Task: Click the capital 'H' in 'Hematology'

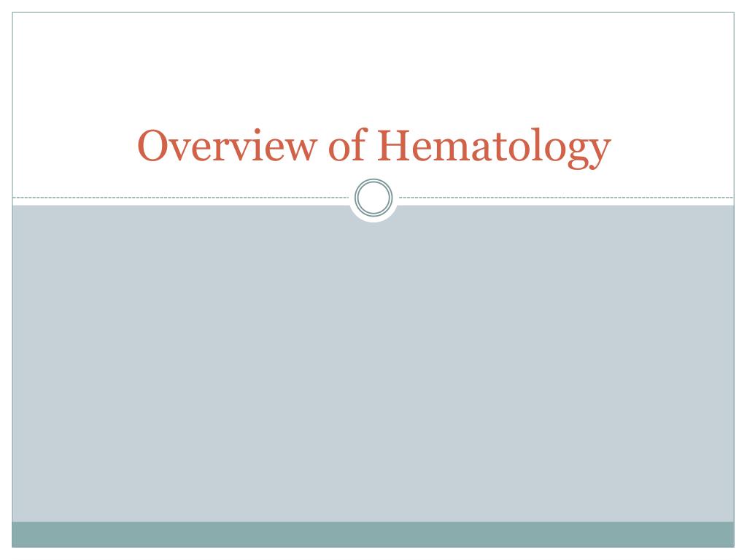Action: point(393,145)
